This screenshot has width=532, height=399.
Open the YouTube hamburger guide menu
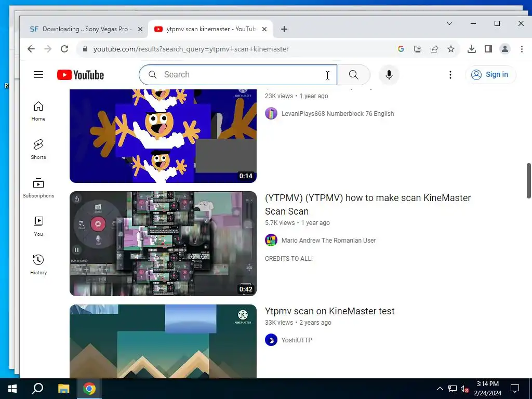[38, 75]
